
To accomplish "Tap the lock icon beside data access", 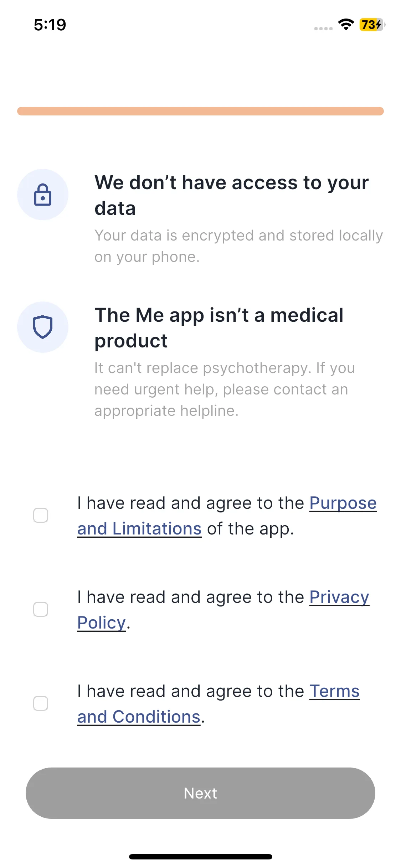I will coord(43,195).
